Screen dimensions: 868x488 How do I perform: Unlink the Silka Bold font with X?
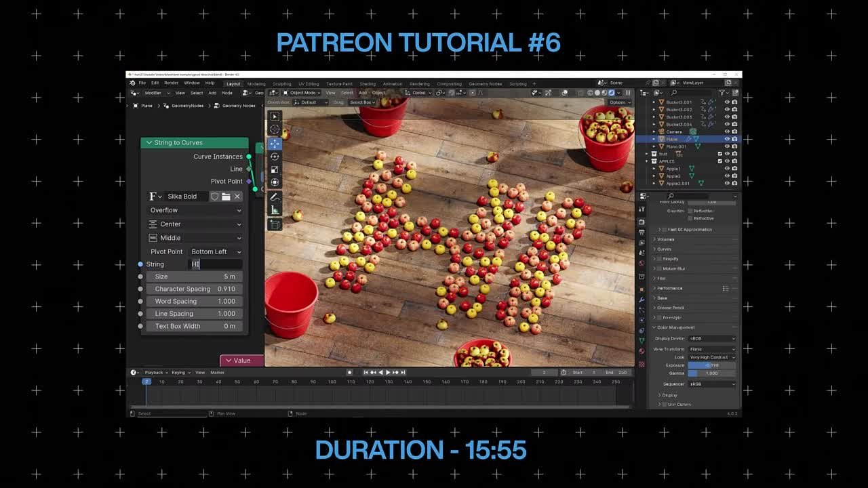point(237,197)
